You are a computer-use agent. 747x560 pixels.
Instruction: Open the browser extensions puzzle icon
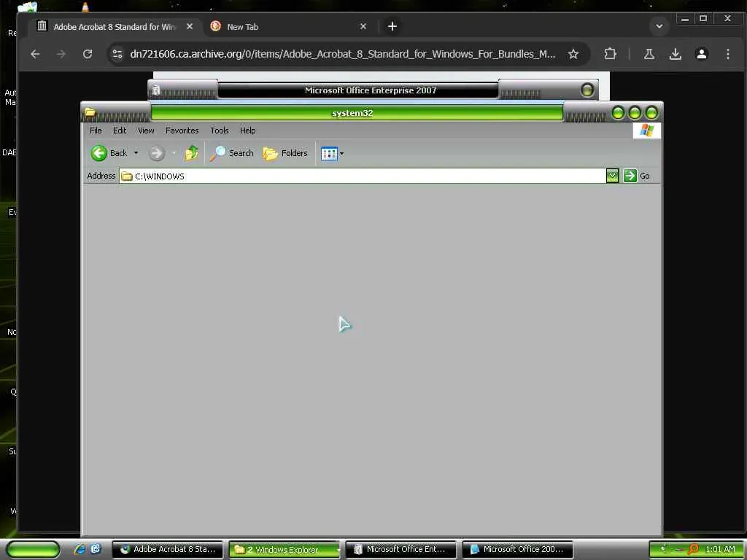point(611,54)
